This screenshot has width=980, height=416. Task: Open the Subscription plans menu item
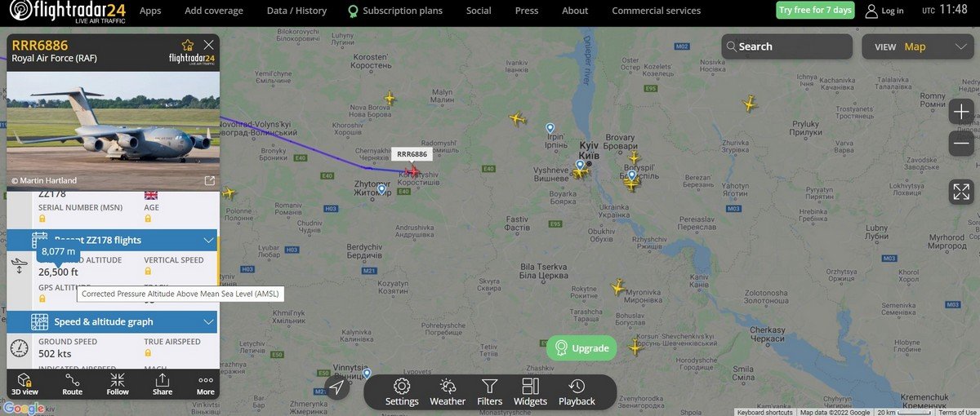pos(395,11)
